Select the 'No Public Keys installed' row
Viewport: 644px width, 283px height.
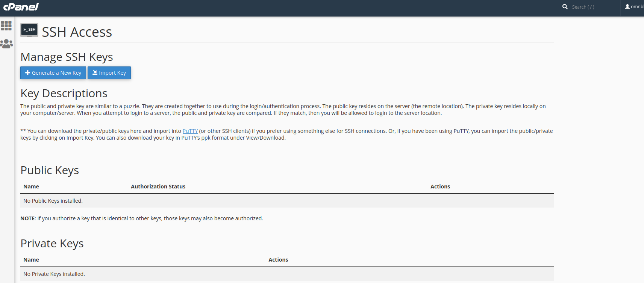coord(53,201)
